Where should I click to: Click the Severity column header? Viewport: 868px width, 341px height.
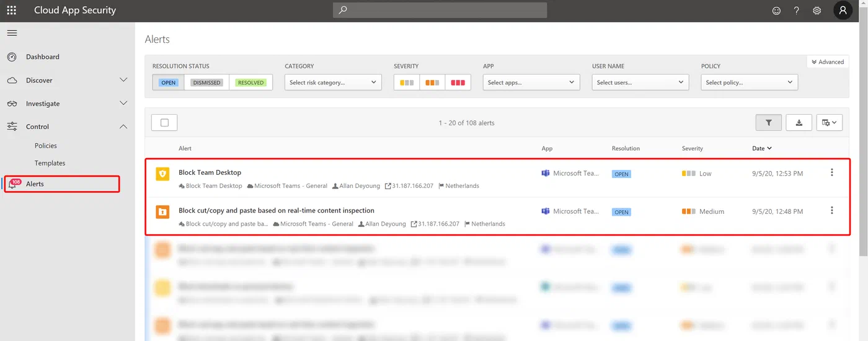pos(693,149)
